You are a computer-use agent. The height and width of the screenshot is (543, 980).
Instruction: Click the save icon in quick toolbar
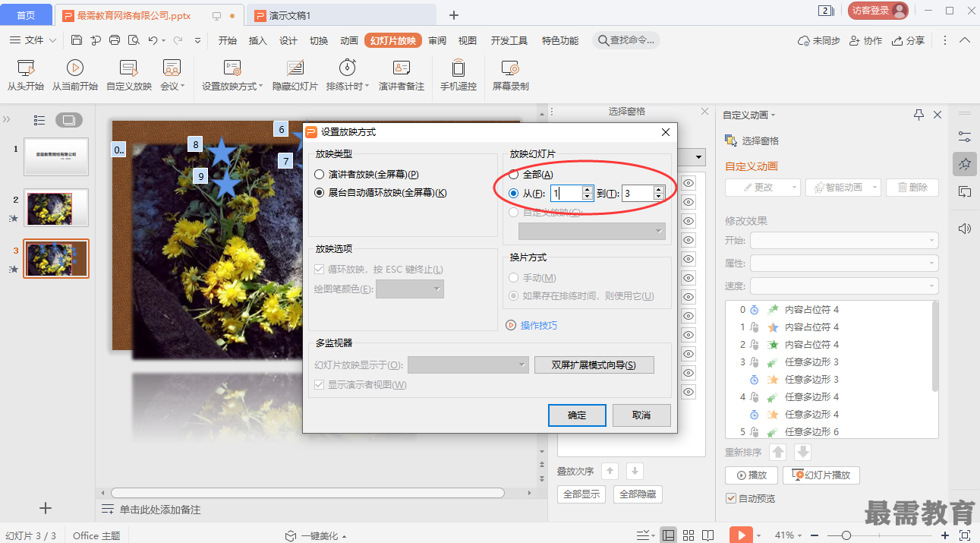click(x=77, y=40)
